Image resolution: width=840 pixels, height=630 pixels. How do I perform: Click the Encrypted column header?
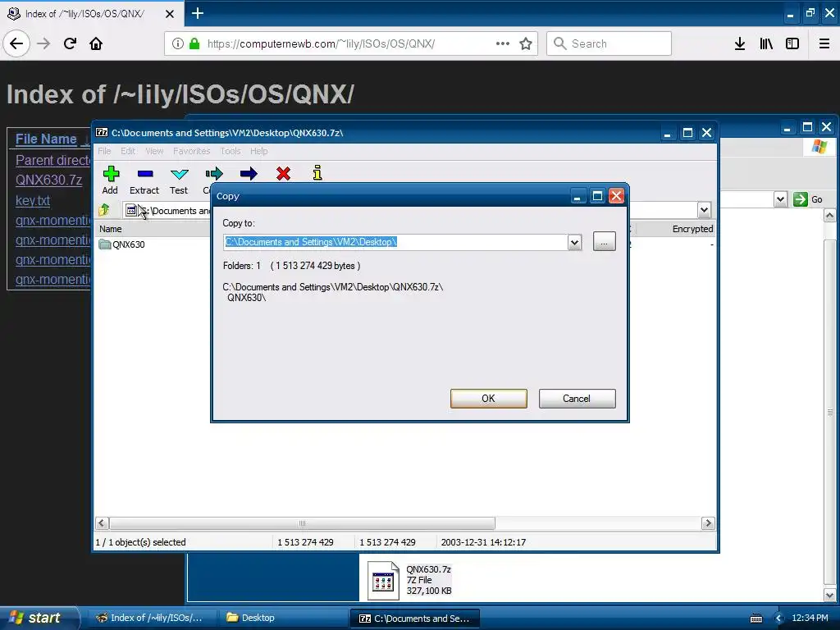pyautogui.click(x=692, y=229)
